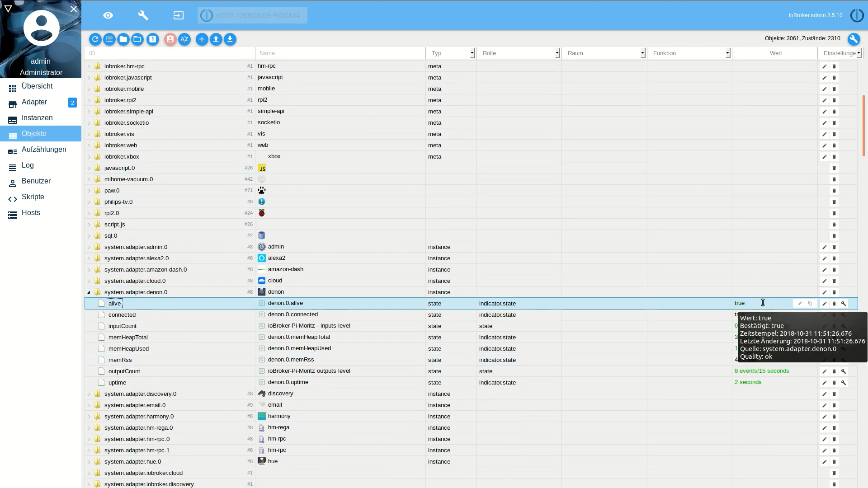Click the wrench icon in top bar
The height and width of the screenshot is (488, 868).
(x=143, y=15)
